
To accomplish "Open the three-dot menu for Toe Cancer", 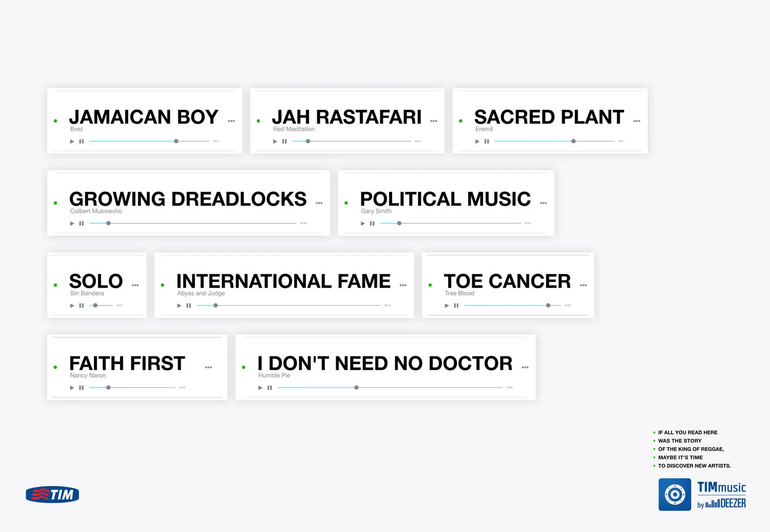I will pos(583,285).
